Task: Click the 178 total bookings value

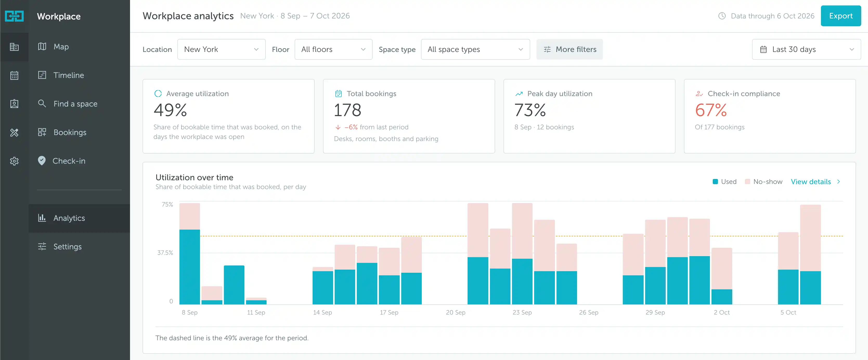Action: pos(347,110)
